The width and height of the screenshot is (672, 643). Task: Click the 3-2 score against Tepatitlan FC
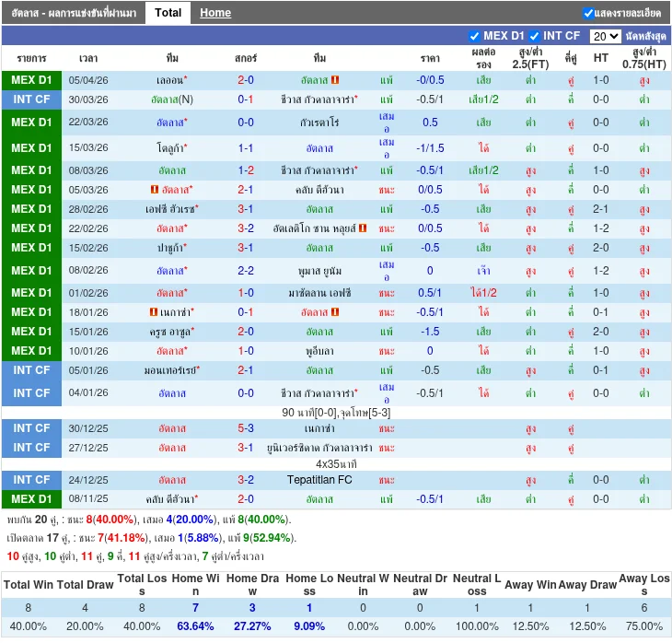pyautogui.click(x=246, y=480)
